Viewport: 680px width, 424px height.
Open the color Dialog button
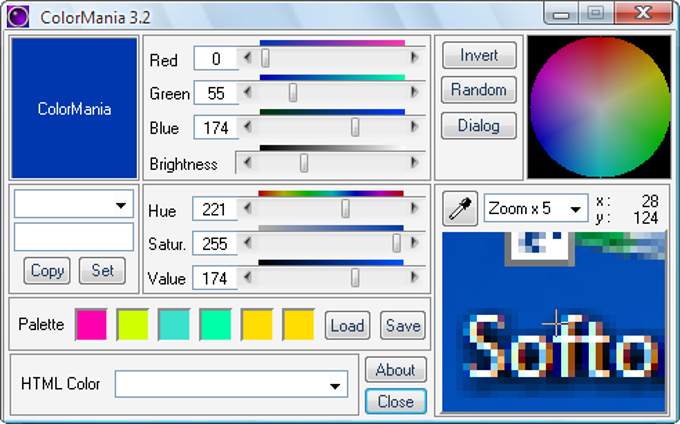coord(479,126)
